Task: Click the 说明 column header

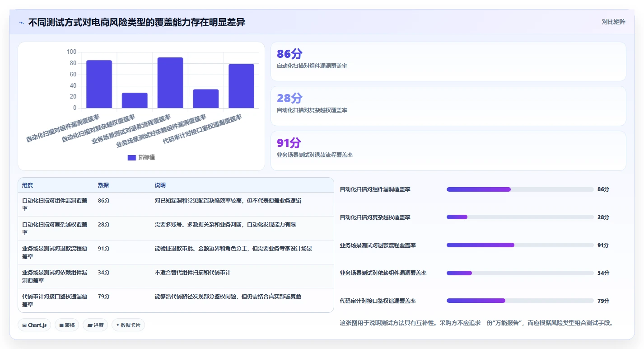Action: click(160, 185)
